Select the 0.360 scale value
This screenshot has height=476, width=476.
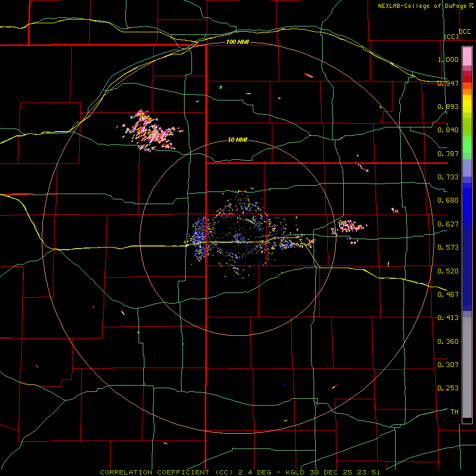[448, 341]
